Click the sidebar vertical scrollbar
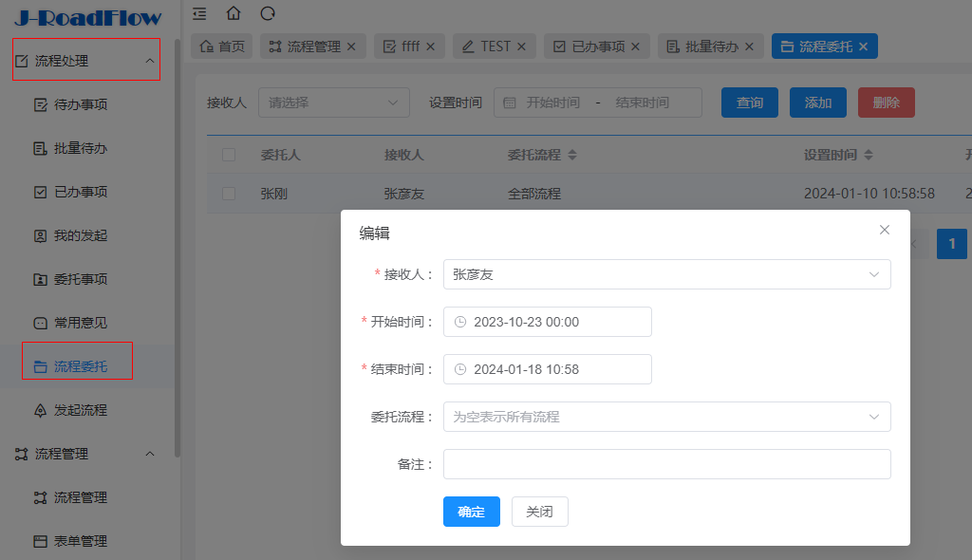 tap(178, 248)
